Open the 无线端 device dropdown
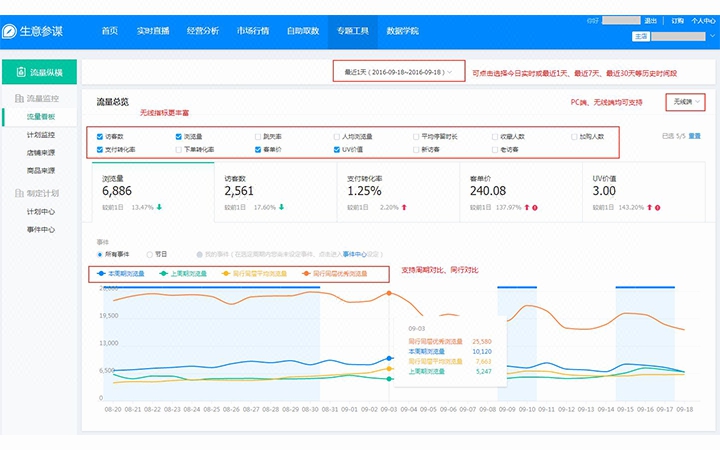This screenshot has height=450, width=720. point(685,102)
